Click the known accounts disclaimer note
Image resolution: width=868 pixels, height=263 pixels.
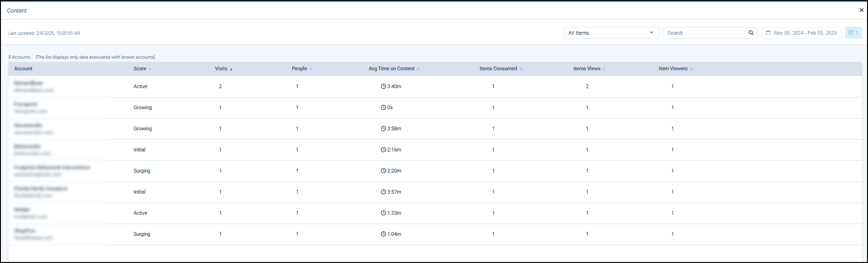point(95,57)
